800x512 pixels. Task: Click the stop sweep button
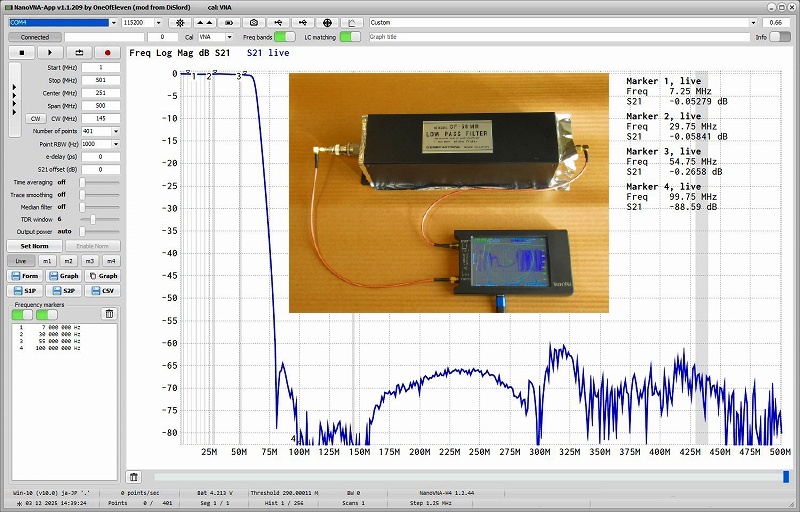[21, 52]
